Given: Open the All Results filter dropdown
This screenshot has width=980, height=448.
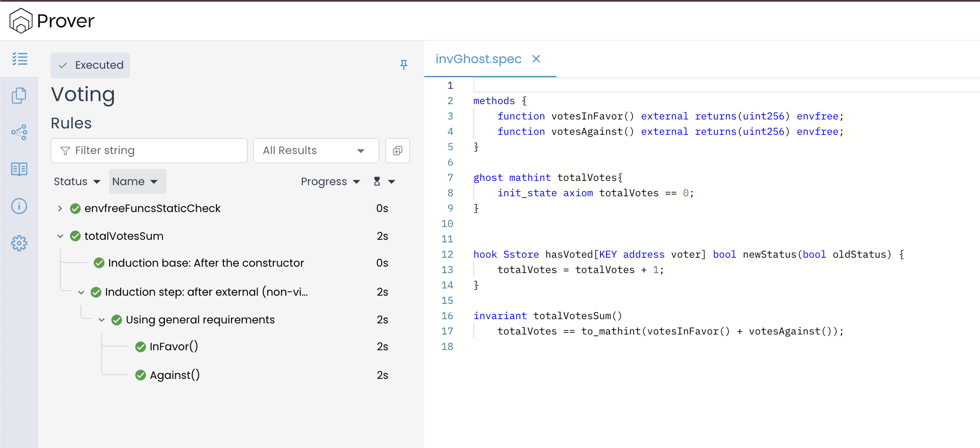Looking at the screenshot, I should (316, 151).
